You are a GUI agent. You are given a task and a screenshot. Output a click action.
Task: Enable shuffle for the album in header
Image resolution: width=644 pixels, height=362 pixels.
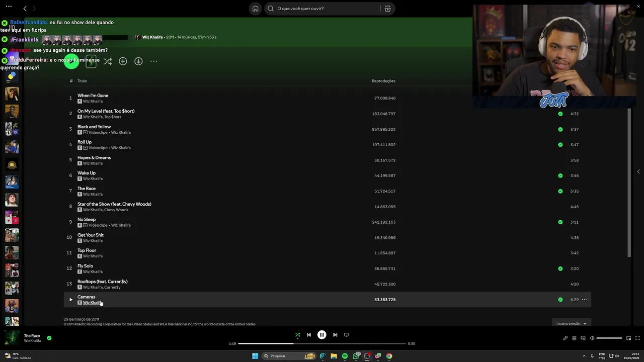(108, 61)
